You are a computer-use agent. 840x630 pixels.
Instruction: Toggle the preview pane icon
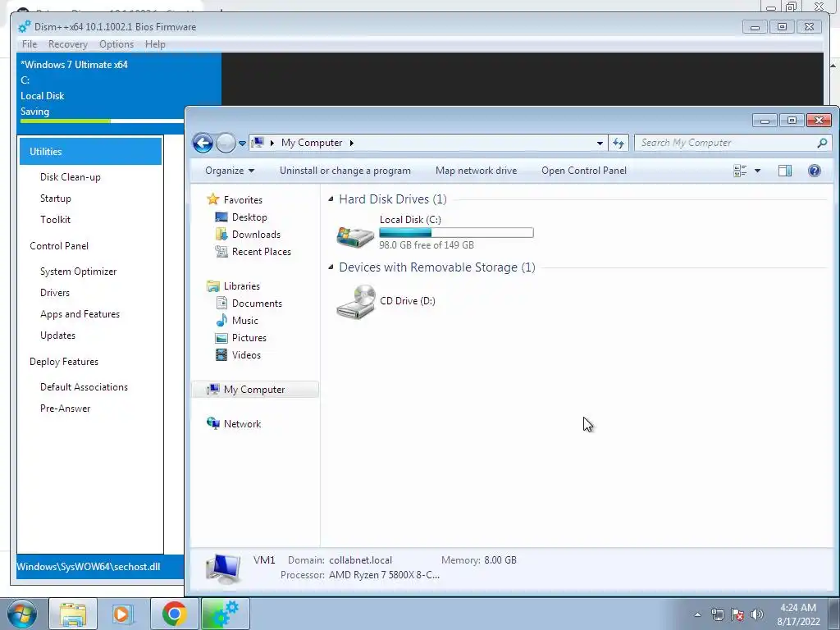tap(785, 171)
